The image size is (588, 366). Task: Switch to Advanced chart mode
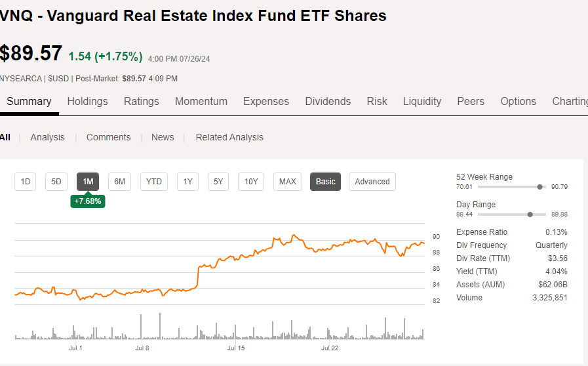[x=372, y=182]
